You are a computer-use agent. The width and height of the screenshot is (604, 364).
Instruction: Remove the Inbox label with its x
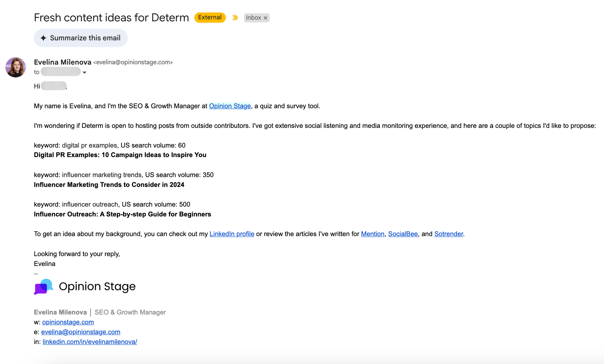[x=265, y=18]
